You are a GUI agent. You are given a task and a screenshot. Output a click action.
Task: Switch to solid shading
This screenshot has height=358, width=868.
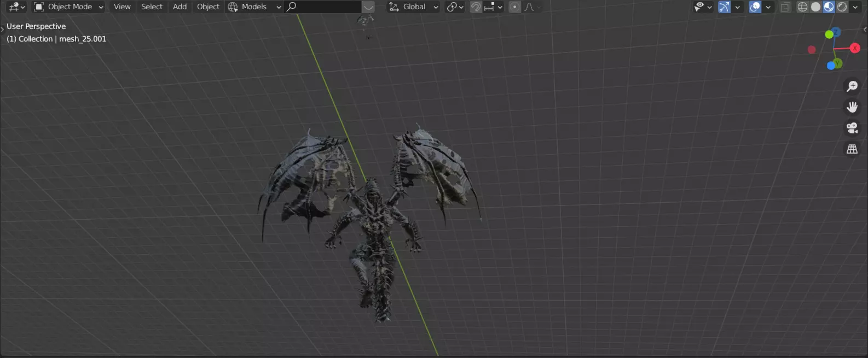click(815, 7)
